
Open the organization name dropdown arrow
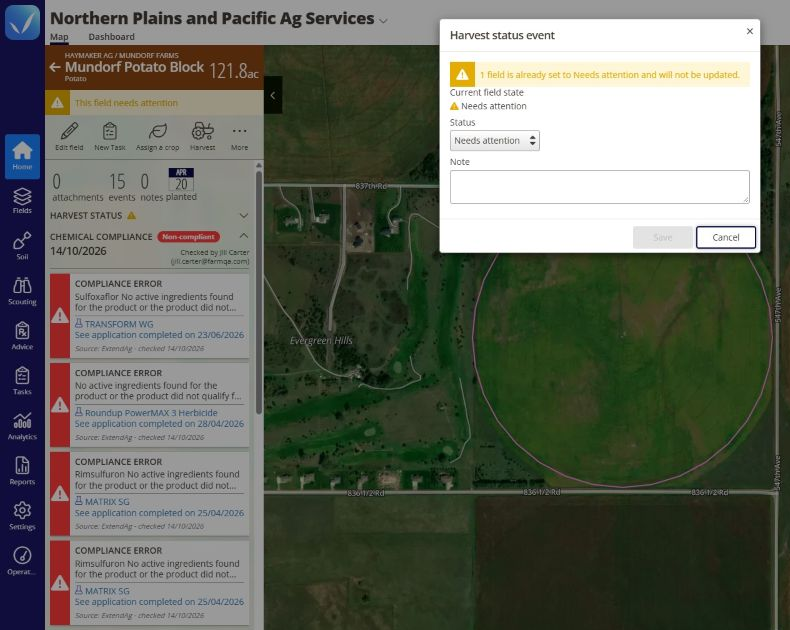pyautogui.click(x=383, y=21)
